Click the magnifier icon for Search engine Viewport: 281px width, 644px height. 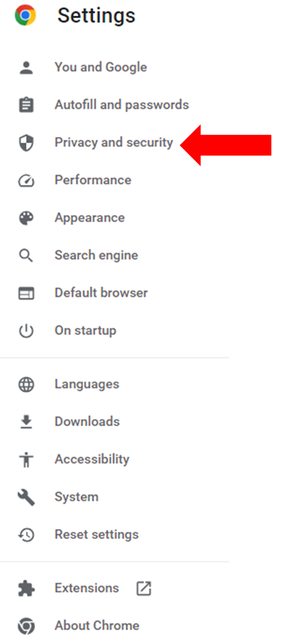(26, 256)
